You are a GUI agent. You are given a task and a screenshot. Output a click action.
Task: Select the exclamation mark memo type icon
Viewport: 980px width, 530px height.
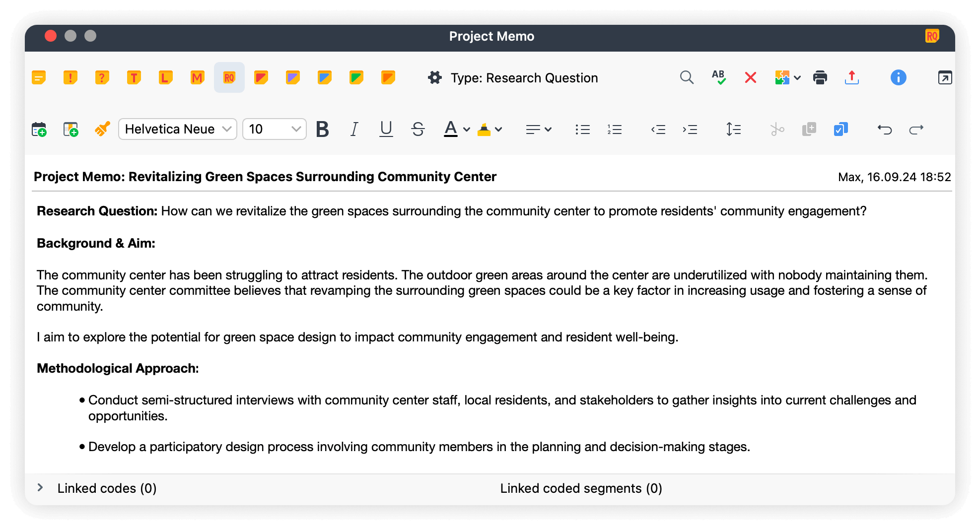click(70, 78)
